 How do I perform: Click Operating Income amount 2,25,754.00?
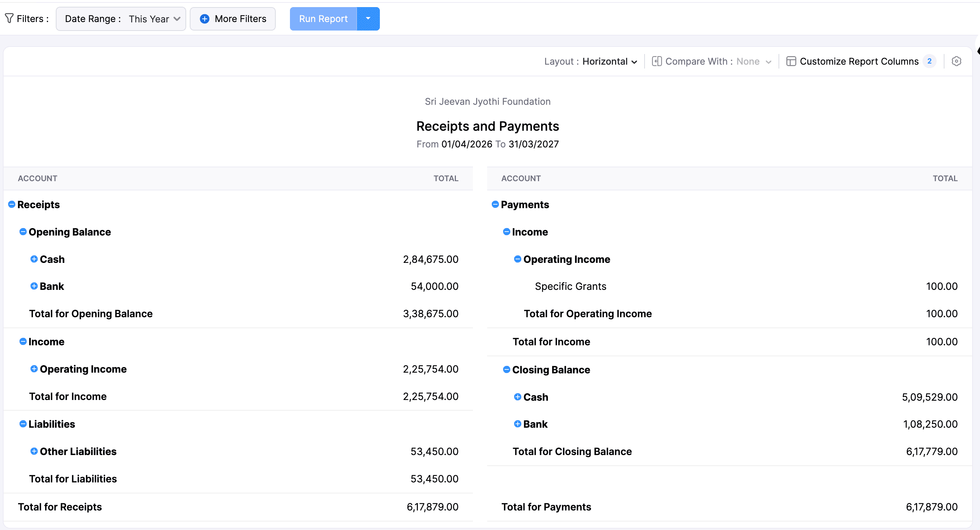[x=431, y=369]
